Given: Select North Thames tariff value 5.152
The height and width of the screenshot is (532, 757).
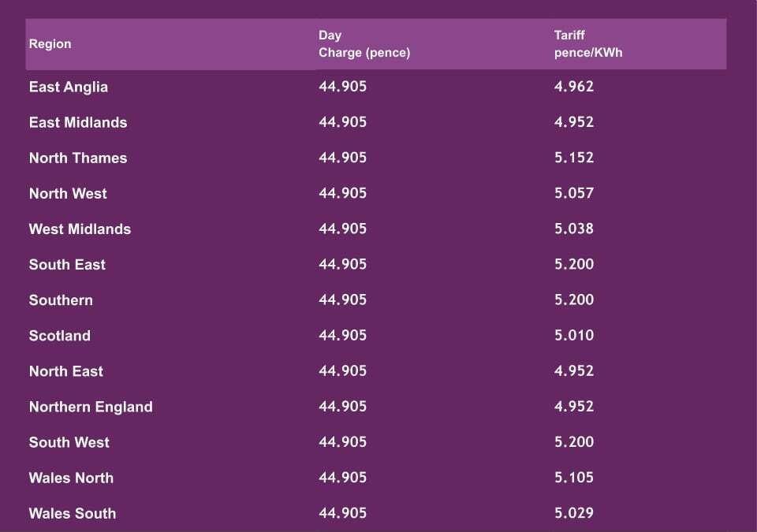Looking at the screenshot, I should tap(574, 158).
